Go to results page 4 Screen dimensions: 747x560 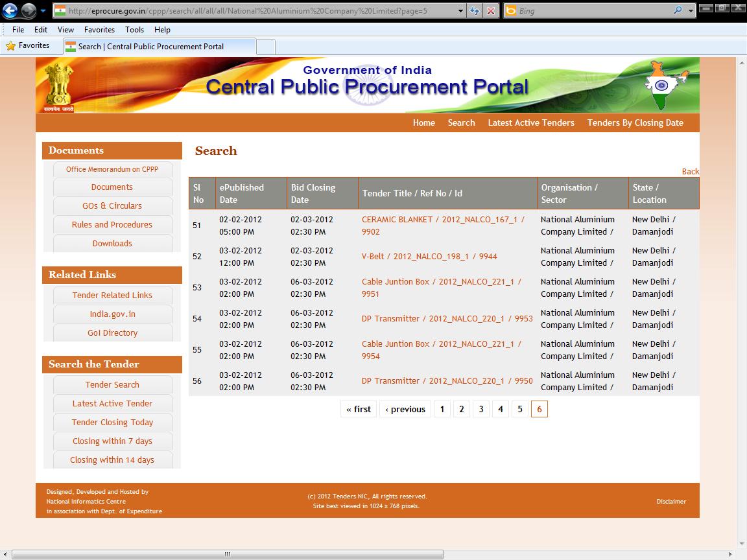[501, 409]
